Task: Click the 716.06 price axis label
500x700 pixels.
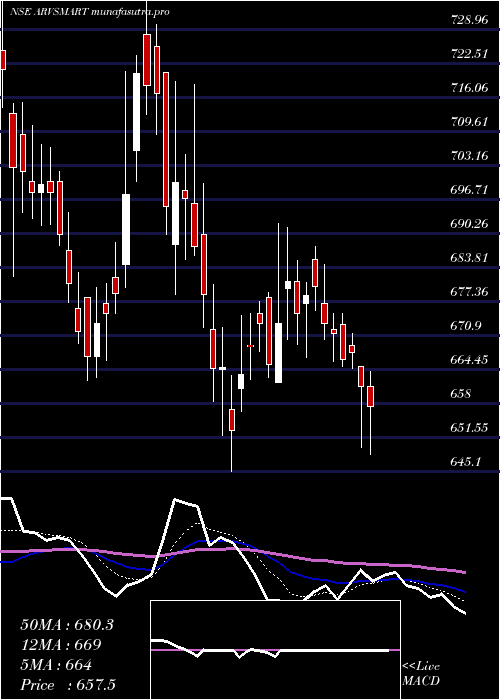Action: [x=468, y=88]
